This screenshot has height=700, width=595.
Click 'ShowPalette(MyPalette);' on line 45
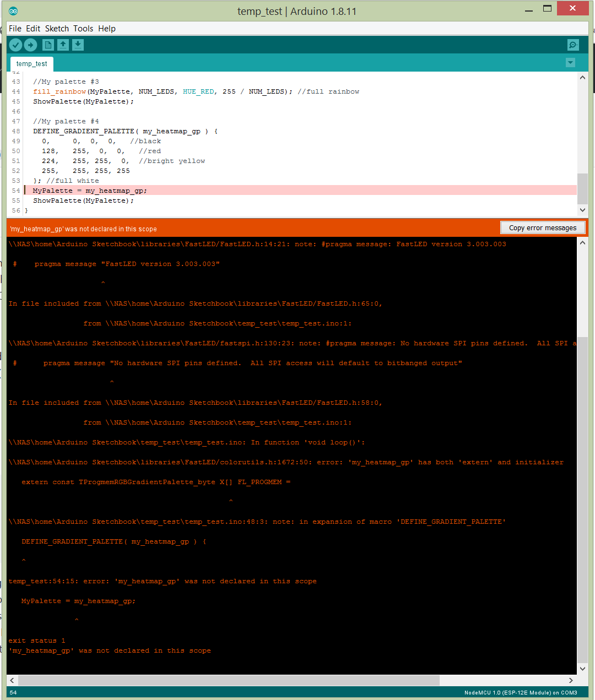pyautogui.click(x=83, y=101)
